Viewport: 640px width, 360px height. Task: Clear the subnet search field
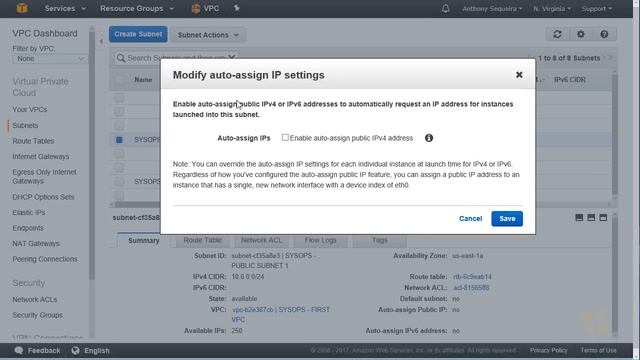pos(231,57)
